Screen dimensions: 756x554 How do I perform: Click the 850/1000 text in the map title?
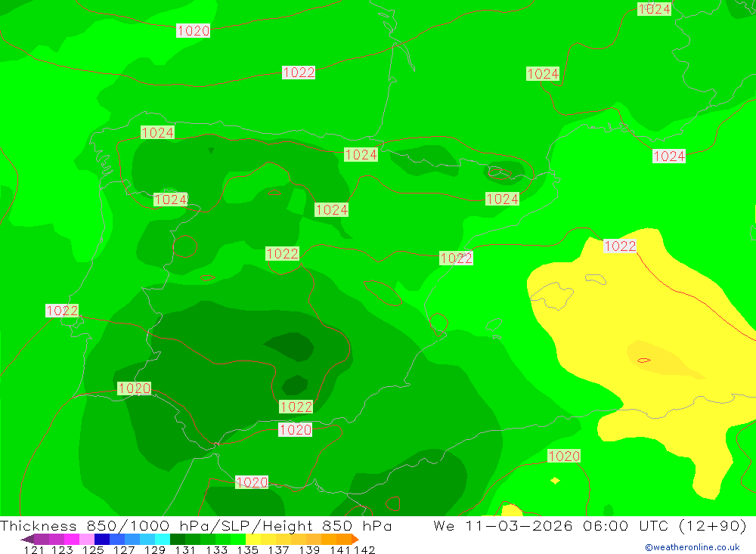pos(129,526)
